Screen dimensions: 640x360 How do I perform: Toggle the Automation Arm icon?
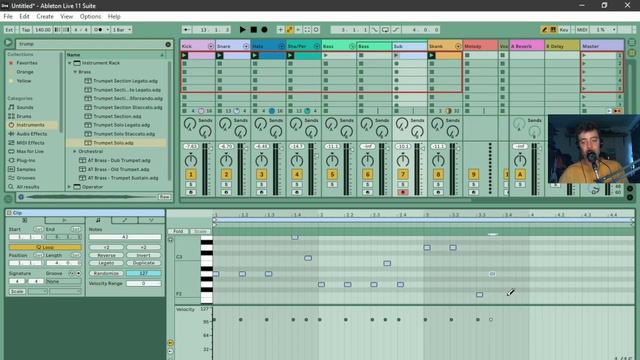[289, 29]
